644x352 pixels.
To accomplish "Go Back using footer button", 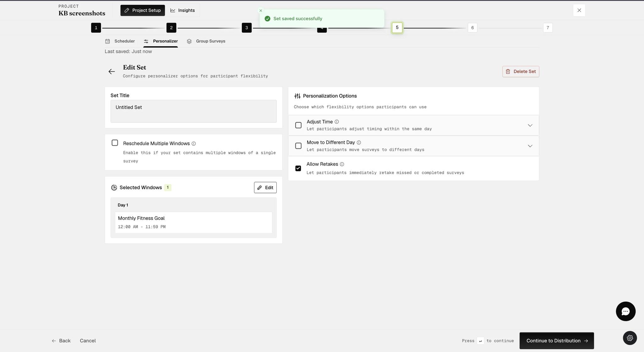I will pyautogui.click(x=61, y=341).
